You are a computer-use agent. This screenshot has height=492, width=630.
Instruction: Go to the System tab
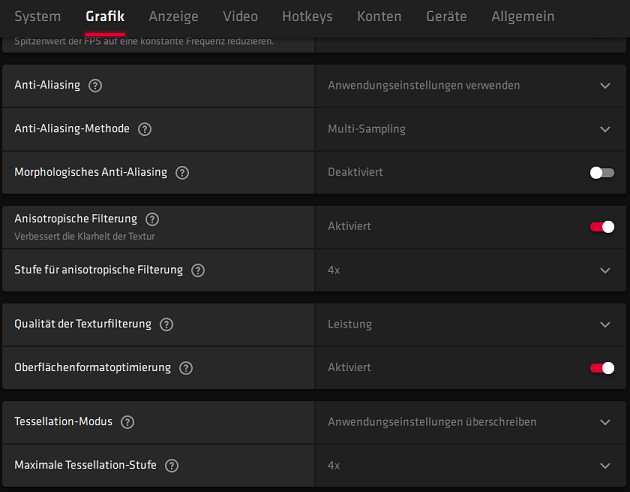pos(37,16)
